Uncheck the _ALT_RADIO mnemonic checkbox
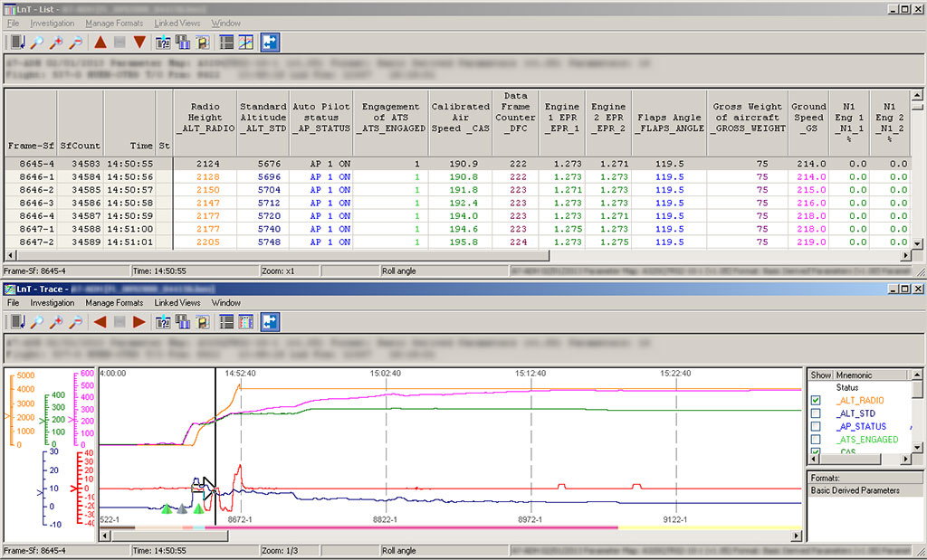Screen dimensions: 927x560 815,399
